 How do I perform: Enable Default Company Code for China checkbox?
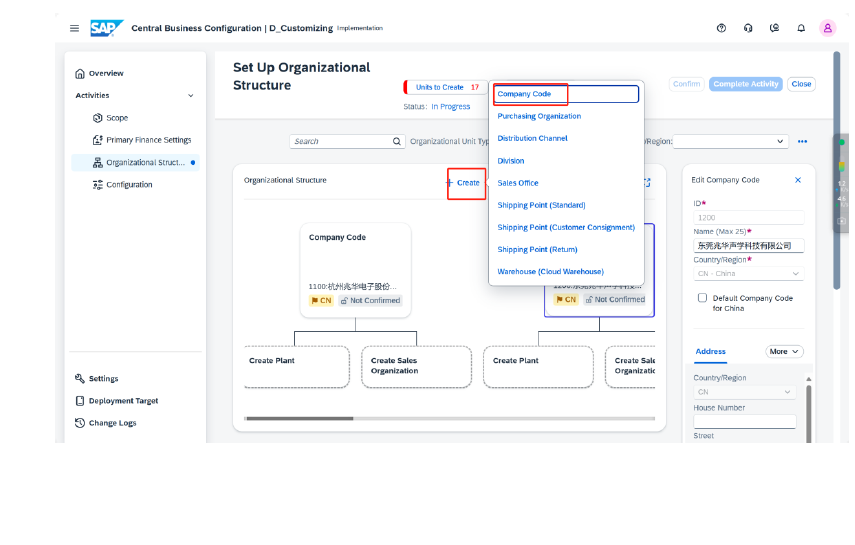pyautogui.click(x=702, y=298)
